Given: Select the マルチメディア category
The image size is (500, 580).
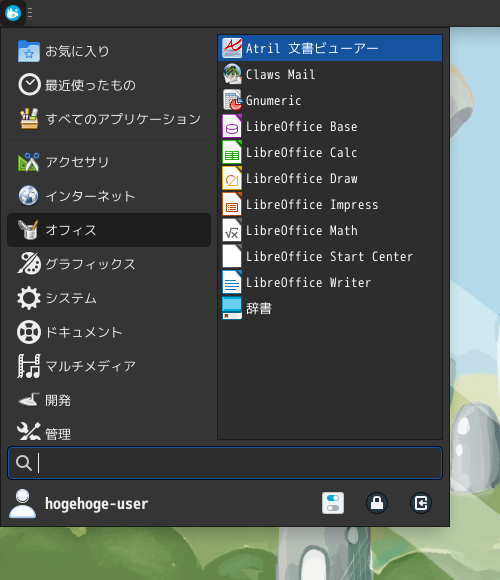Looking at the screenshot, I should click(x=109, y=366).
